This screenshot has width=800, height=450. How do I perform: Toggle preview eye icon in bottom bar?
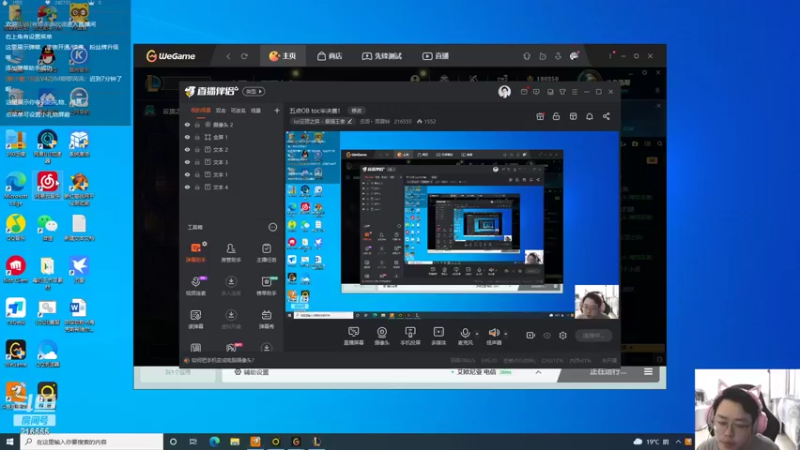pos(547,335)
